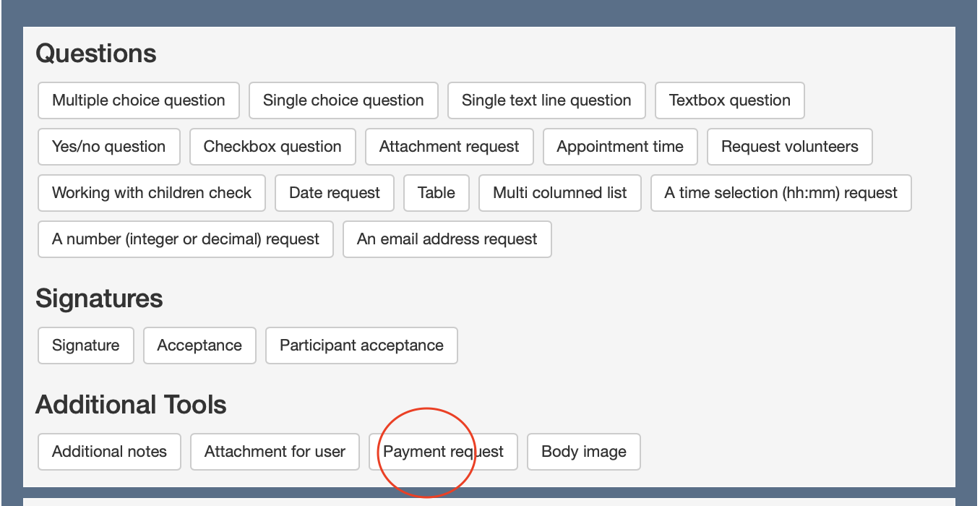Select the Request volunteers option
This screenshot has width=980, height=506.
click(789, 147)
